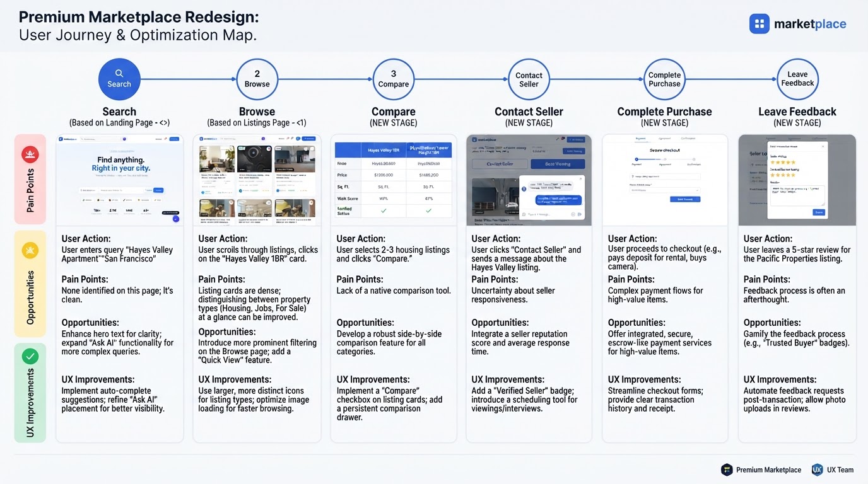Select the Contact Seller journey step circle
The height and width of the screenshot is (484, 868).
pos(529,79)
